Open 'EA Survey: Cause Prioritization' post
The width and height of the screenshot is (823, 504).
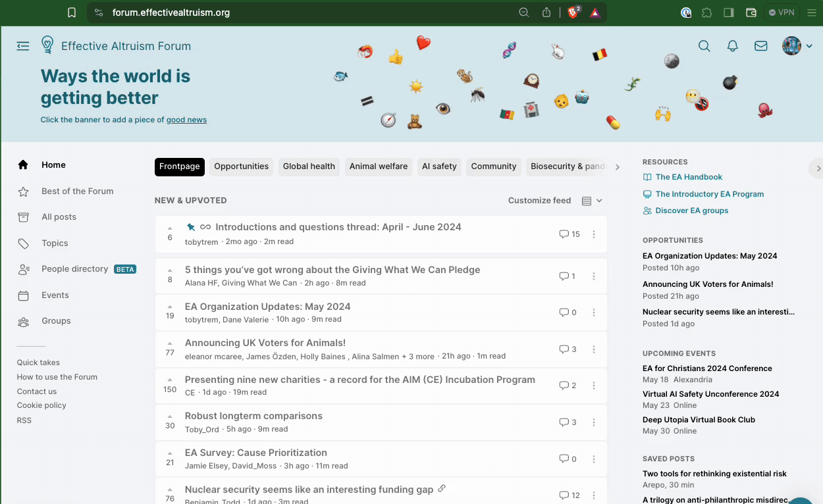256,453
